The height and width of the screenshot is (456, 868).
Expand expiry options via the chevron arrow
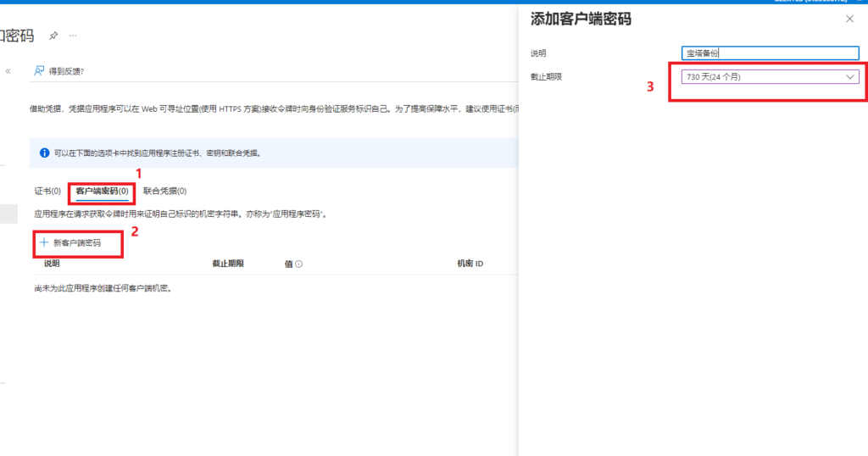(x=850, y=77)
